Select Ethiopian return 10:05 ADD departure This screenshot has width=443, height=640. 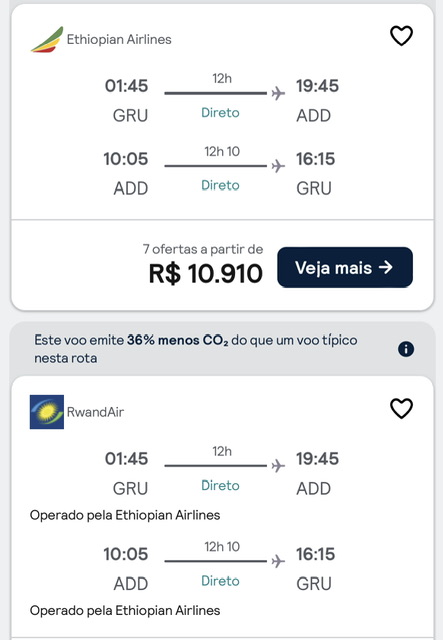[126, 173]
